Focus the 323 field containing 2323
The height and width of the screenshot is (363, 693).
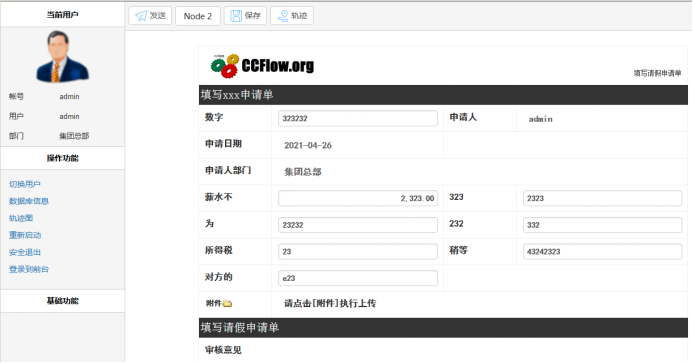[602, 198]
